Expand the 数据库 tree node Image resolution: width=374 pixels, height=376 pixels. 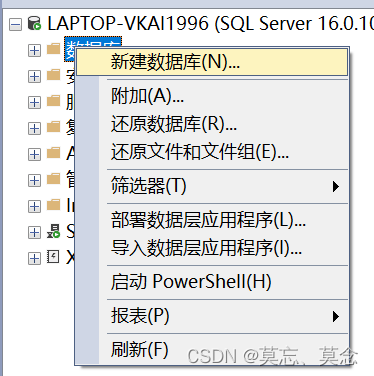tap(34, 51)
